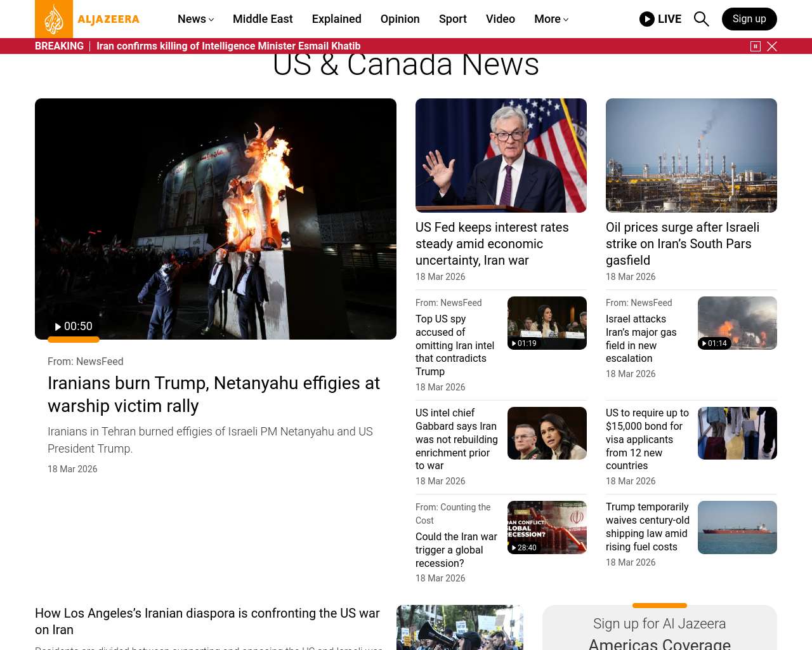This screenshot has width=812, height=650.
Task: Click the BREAKING label
Action: point(59,46)
